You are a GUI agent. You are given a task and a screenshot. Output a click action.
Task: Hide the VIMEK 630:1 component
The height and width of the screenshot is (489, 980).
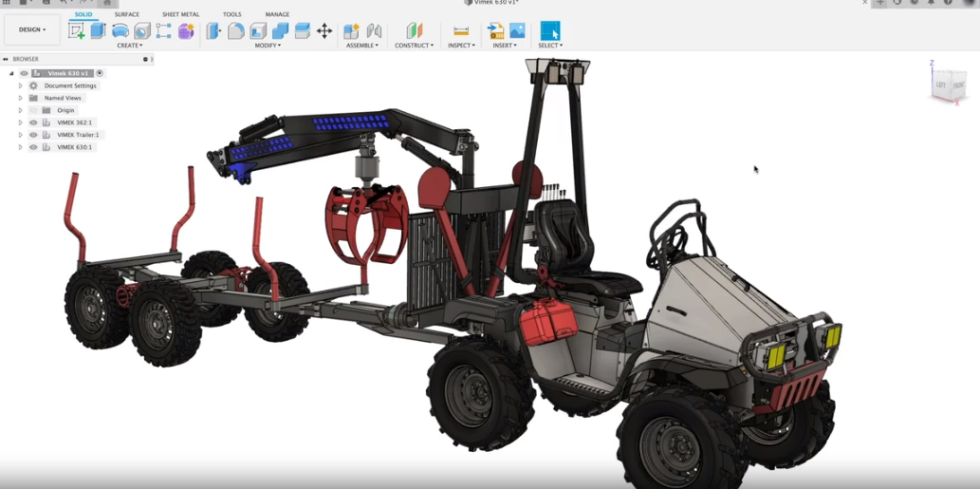click(34, 147)
